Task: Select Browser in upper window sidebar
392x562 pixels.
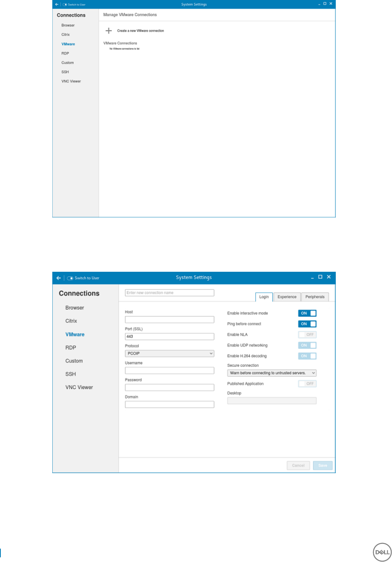Action: pyautogui.click(x=68, y=26)
